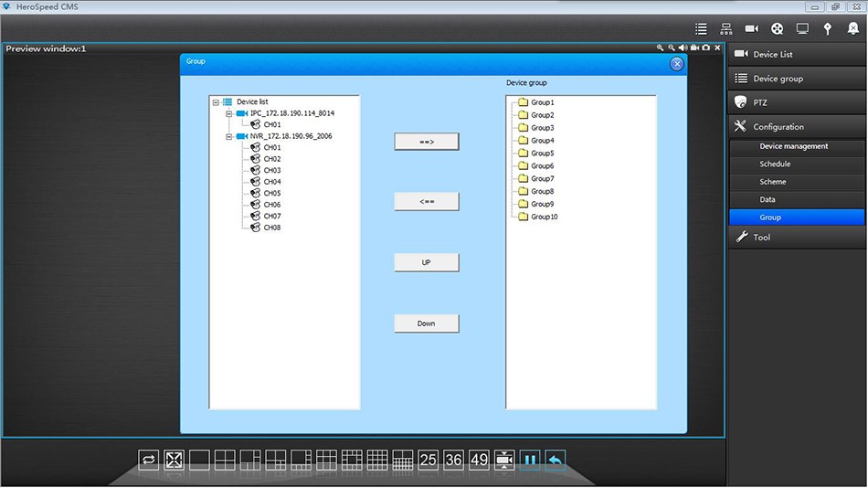The width and height of the screenshot is (868, 488).
Task: Toggle the loop cycle icon in bottom toolbar
Action: pos(148,461)
